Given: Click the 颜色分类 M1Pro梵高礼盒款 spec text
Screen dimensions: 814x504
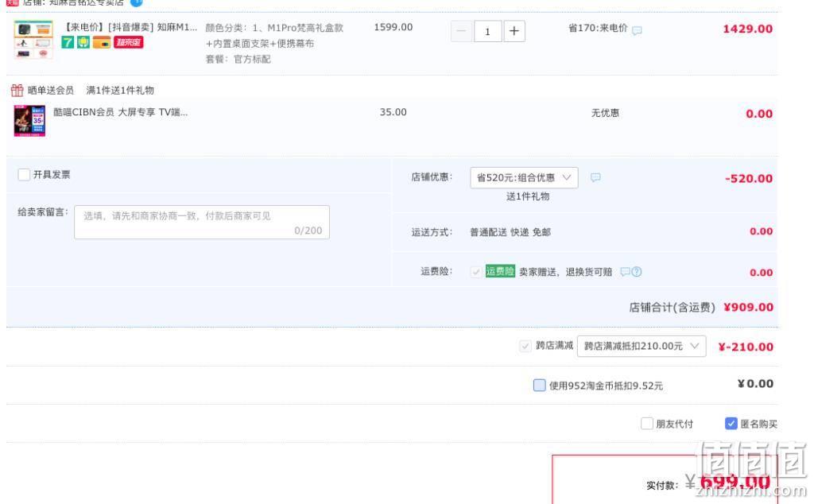Looking at the screenshot, I should (274, 35).
